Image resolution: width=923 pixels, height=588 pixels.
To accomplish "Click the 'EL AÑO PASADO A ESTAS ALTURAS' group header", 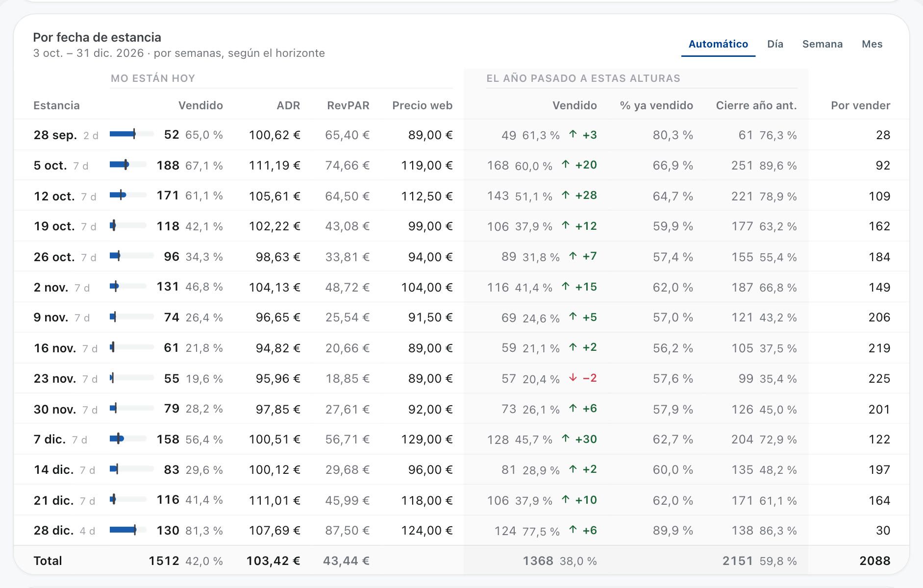I will click(x=583, y=78).
